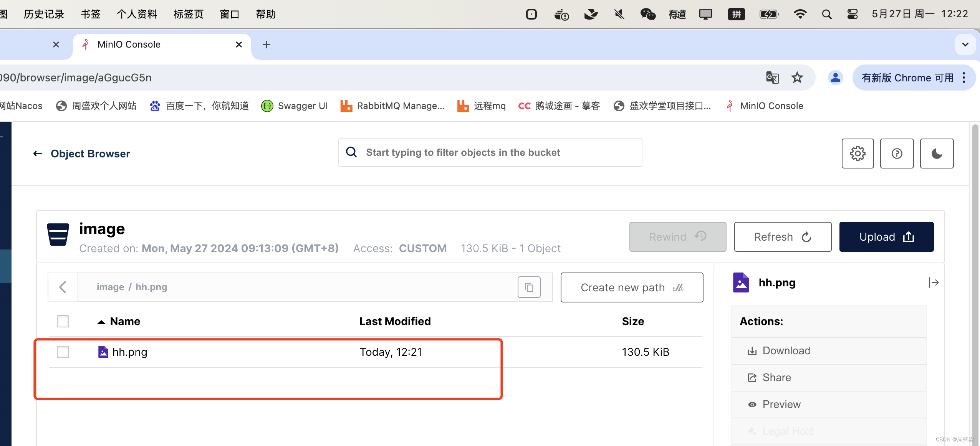Open the 历史记录 menu
This screenshot has width=980, height=446.
44,14
